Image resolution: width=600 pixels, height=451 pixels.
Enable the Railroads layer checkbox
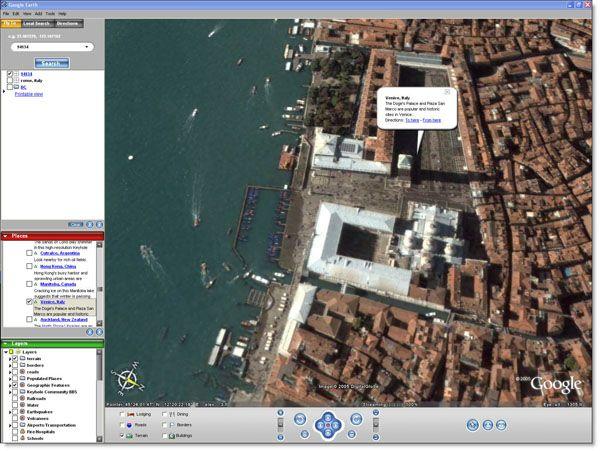pos(15,398)
